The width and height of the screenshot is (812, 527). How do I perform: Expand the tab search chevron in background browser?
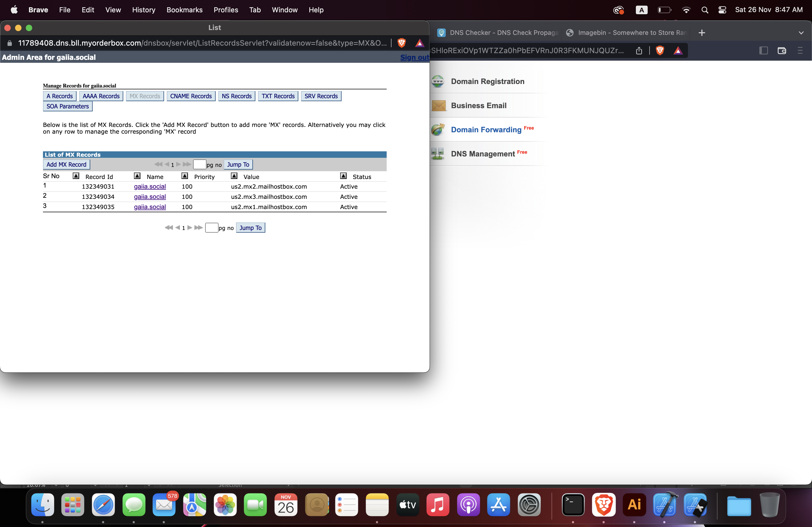(801, 33)
